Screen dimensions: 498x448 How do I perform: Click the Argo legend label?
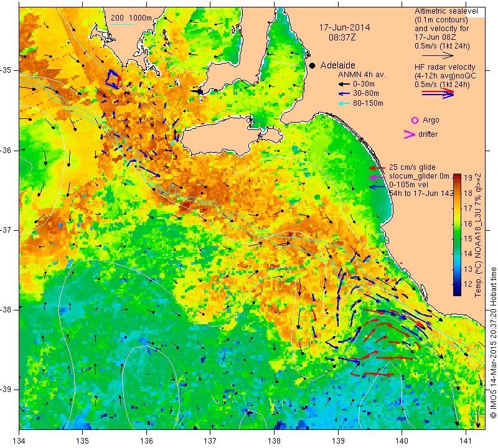(431, 120)
